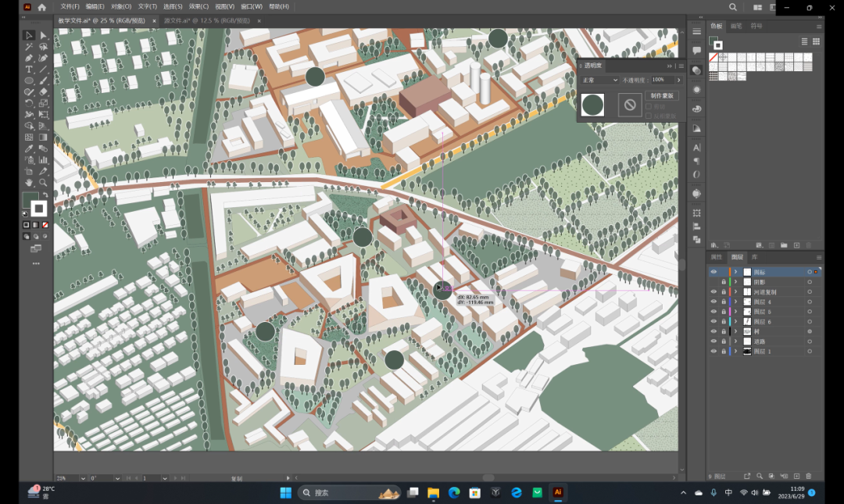The height and width of the screenshot is (504, 844).
Task: Select the Magic Wand tool
Action: (x=29, y=47)
